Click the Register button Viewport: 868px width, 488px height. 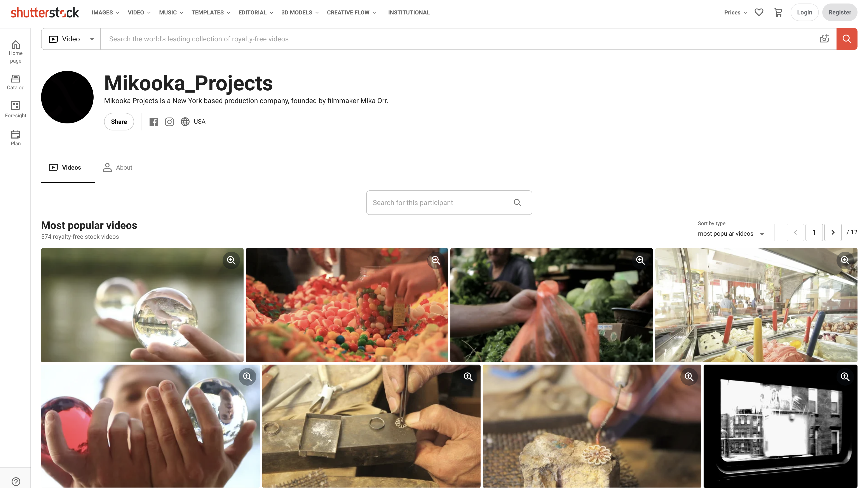click(x=840, y=12)
